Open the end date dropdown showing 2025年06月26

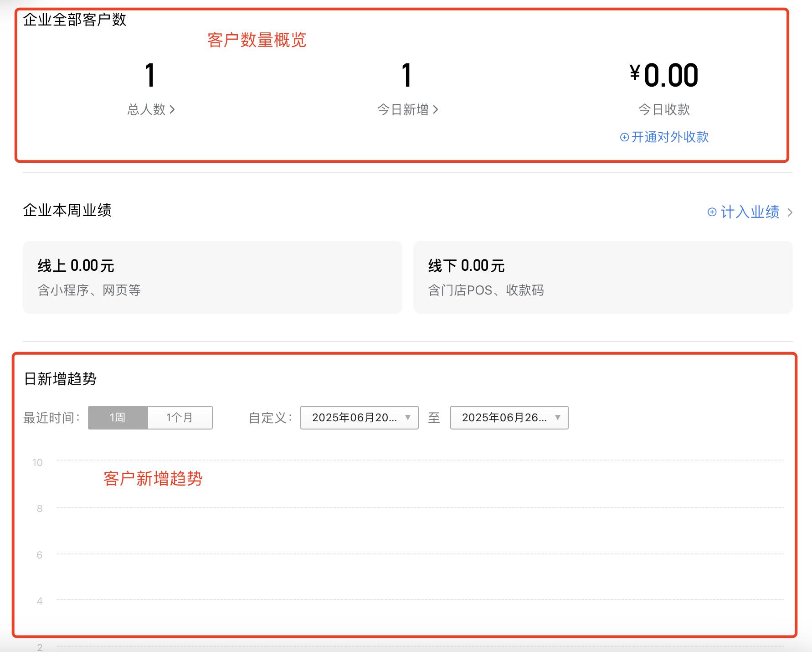coord(508,417)
